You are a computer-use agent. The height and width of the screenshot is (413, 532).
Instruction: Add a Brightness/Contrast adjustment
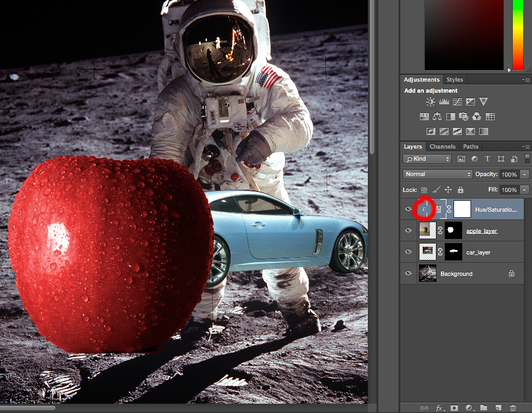(430, 102)
